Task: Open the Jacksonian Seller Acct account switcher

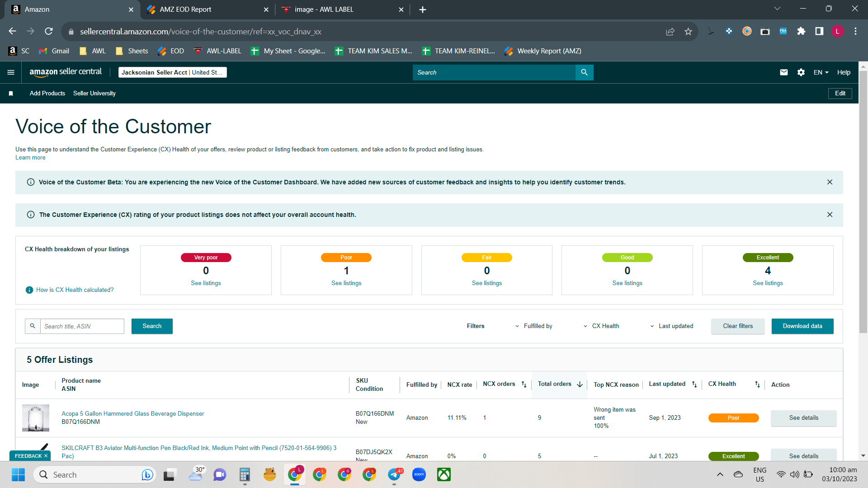Action: tap(172, 72)
